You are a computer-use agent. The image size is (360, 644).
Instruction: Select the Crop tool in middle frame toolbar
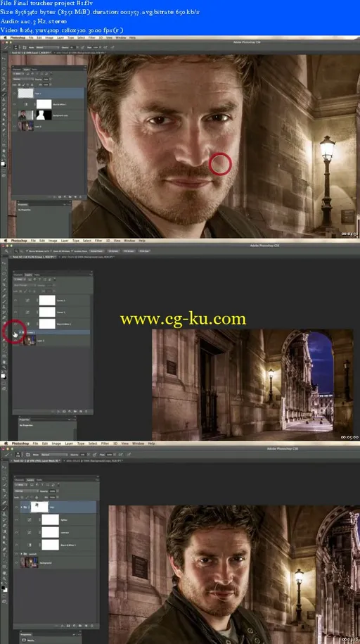[x=4, y=284]
